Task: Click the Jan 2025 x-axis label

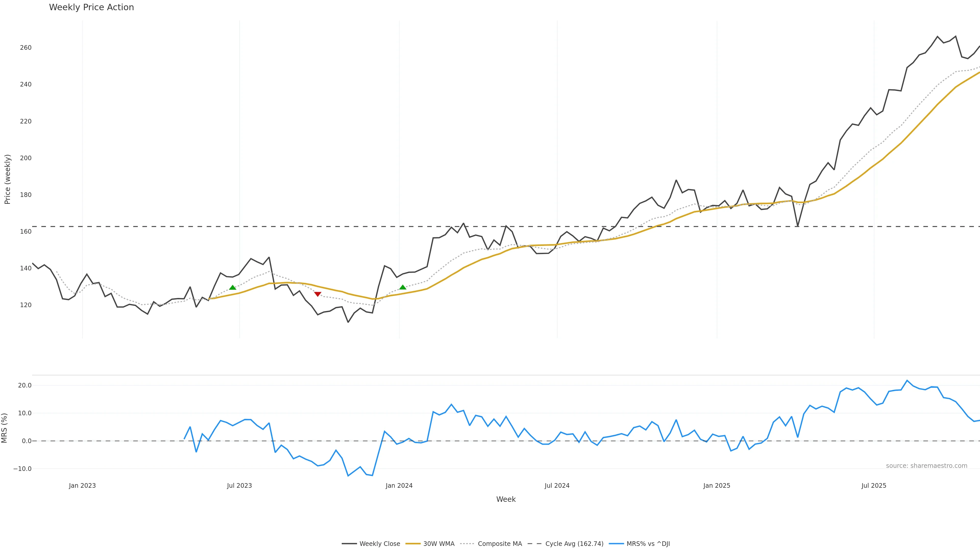Action: 717,486
